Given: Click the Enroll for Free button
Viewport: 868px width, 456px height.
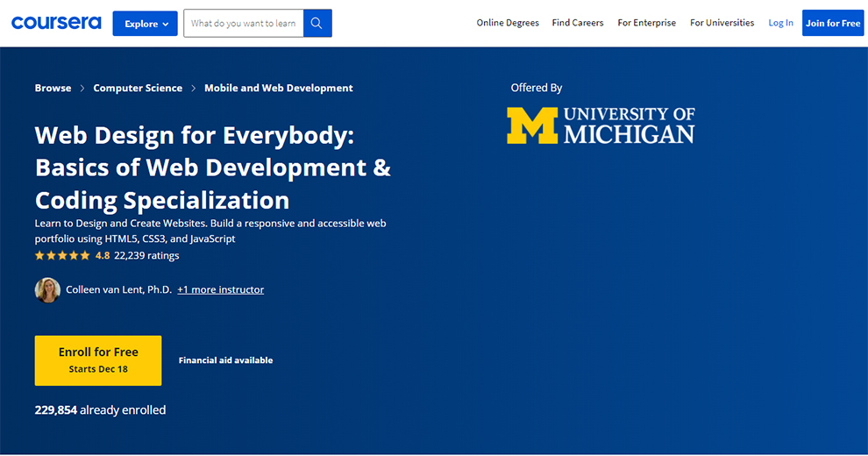Looking at the screenshot, I should (98, 360).
